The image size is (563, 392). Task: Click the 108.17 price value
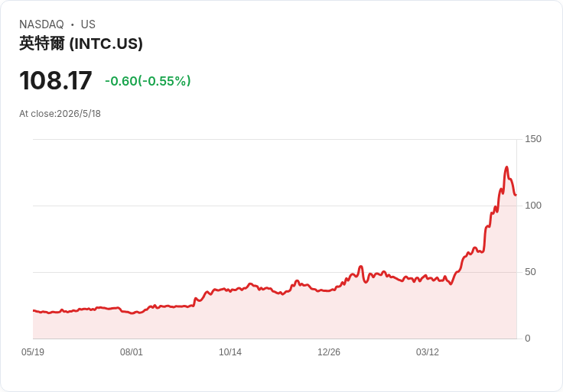(56, 80)
